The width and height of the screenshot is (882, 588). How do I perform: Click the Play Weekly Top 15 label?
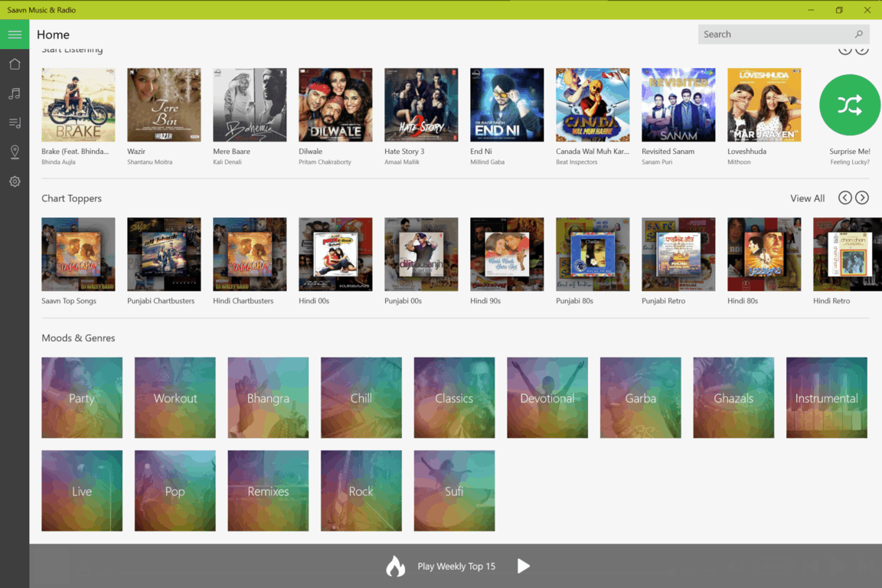coord(456,566)
